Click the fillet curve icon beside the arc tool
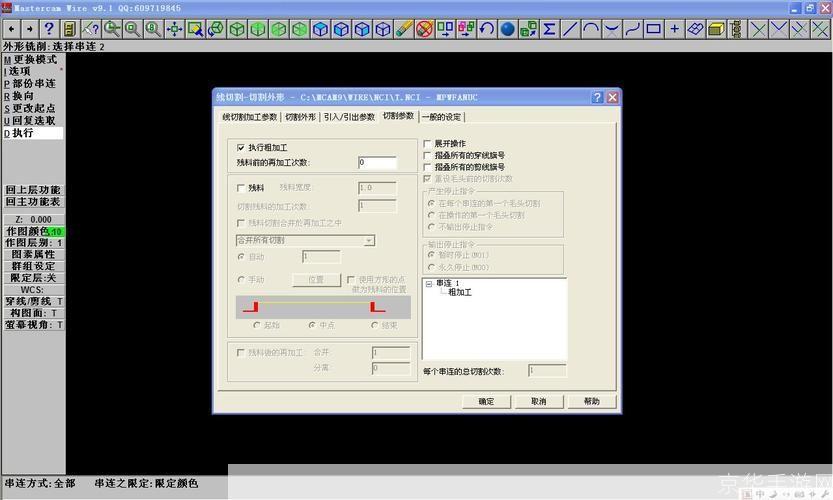The width and height of the screenshot is (833, 500). coord(612,29)
